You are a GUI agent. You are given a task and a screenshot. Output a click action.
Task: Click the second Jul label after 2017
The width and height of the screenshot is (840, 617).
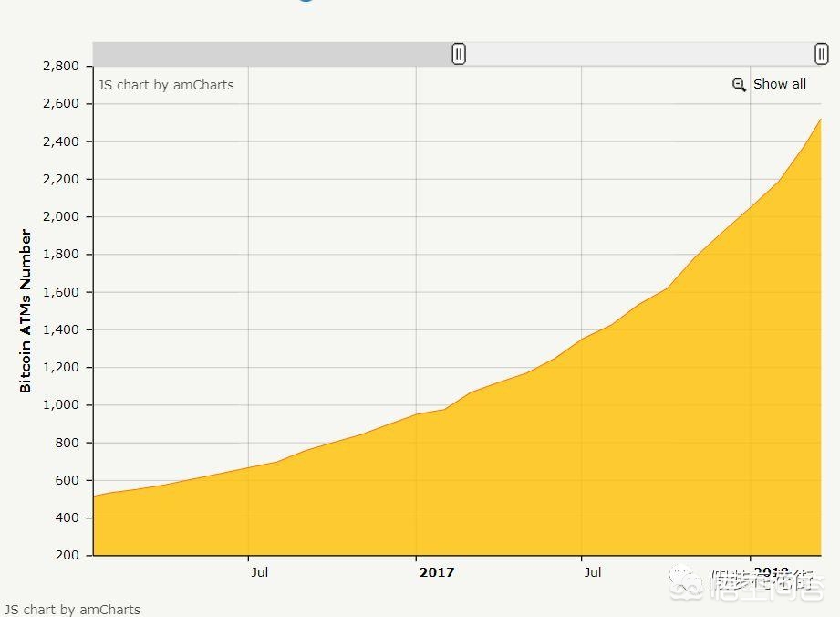[x=593, y=572]
